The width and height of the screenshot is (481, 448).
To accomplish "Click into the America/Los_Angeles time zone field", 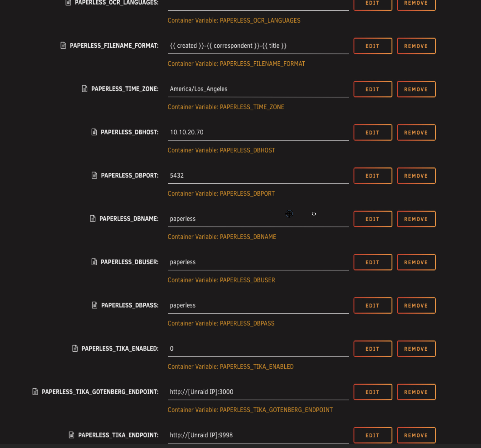I will click(258, 89).
